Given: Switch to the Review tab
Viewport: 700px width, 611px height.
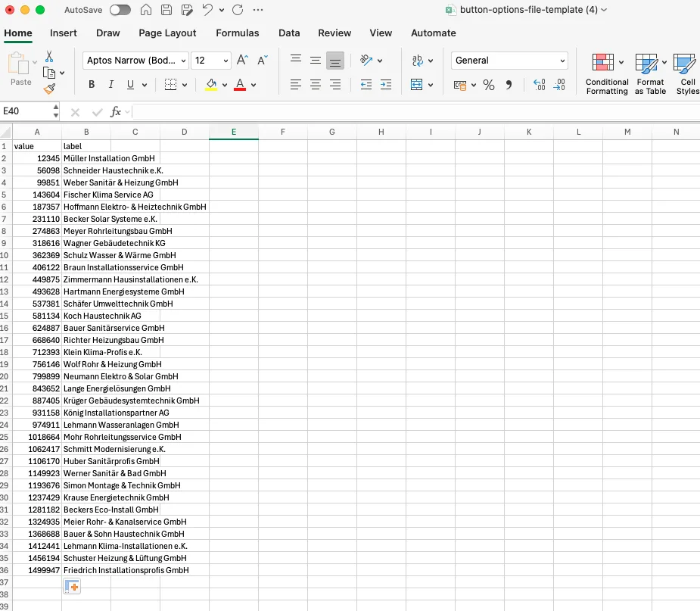Looking at the screenshot, I should coord(334,33).
